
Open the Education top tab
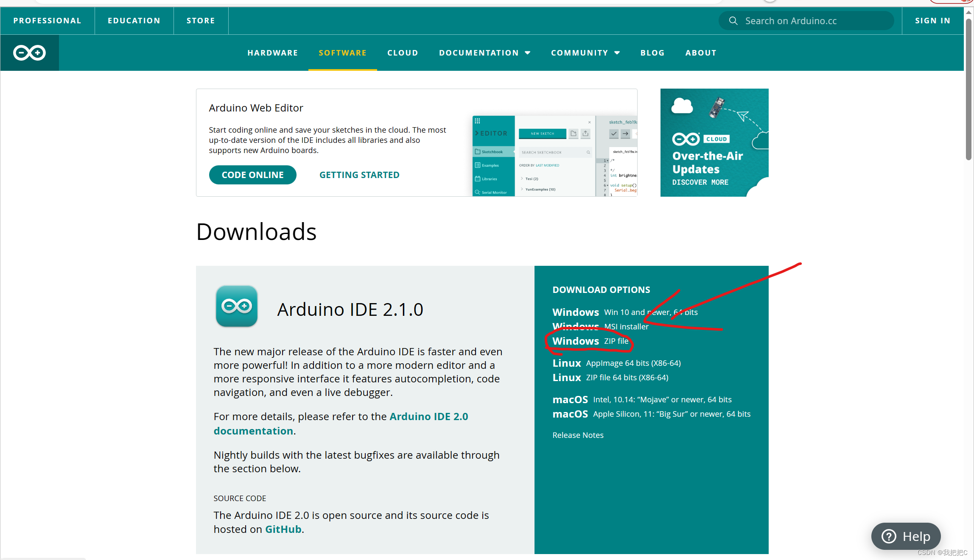[134, 21]
